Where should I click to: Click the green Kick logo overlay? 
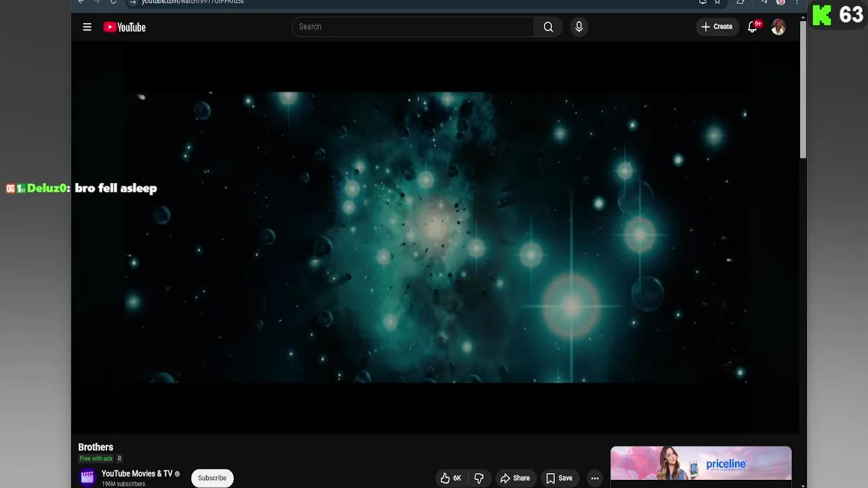tap(822, 15)
